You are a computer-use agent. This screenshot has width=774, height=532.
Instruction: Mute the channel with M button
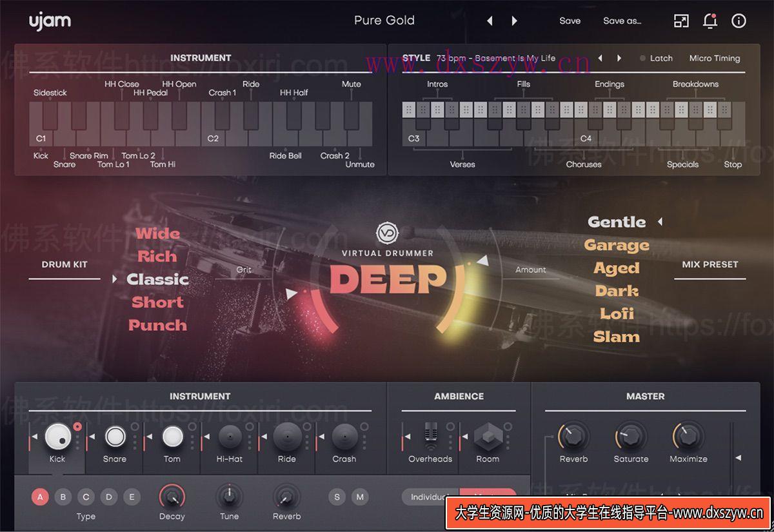tap(360, 497)
